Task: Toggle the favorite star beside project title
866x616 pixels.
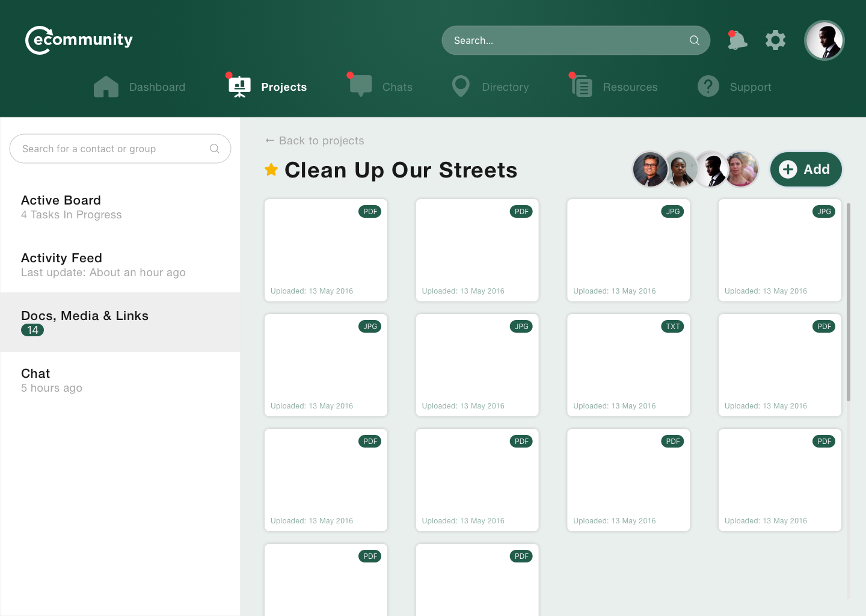Action: click(271, 170)
